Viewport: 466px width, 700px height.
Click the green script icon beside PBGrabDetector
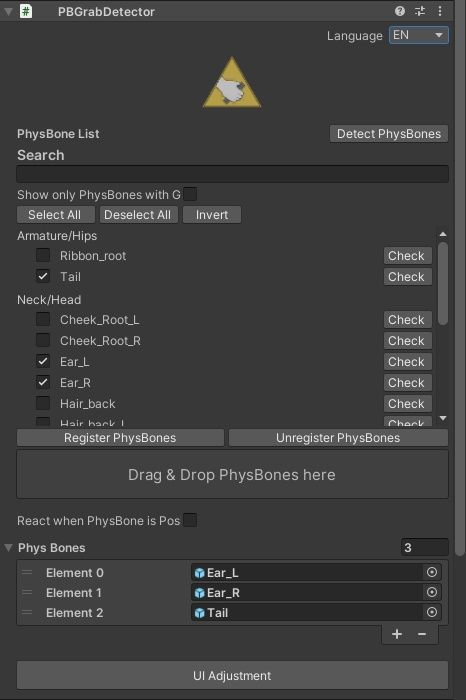(26, 11)
